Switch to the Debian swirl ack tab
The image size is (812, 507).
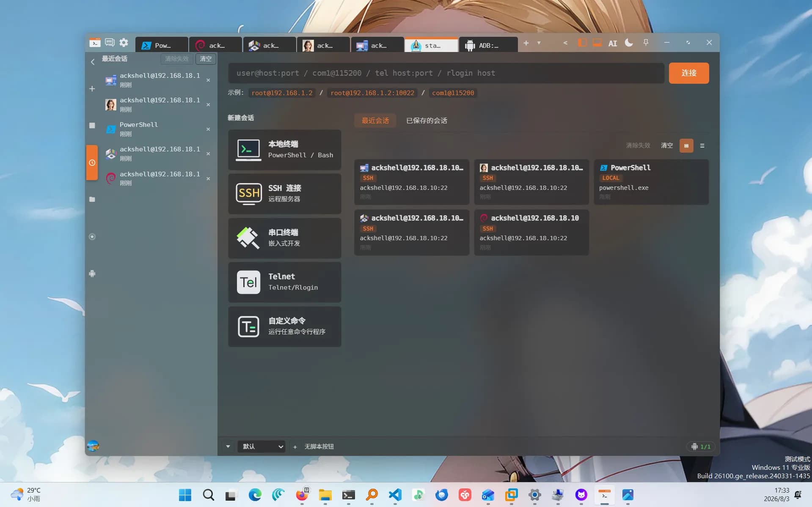(x=216, y=45)
